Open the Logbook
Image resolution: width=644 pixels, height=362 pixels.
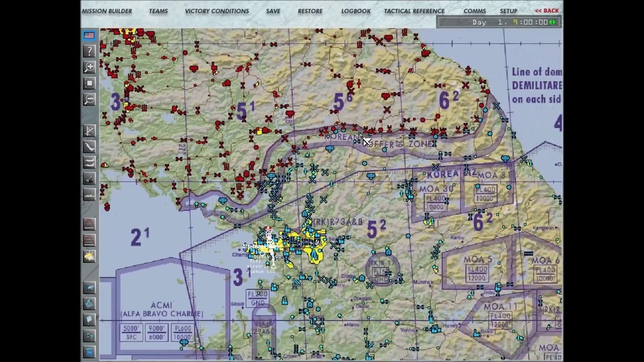[356, 11]
